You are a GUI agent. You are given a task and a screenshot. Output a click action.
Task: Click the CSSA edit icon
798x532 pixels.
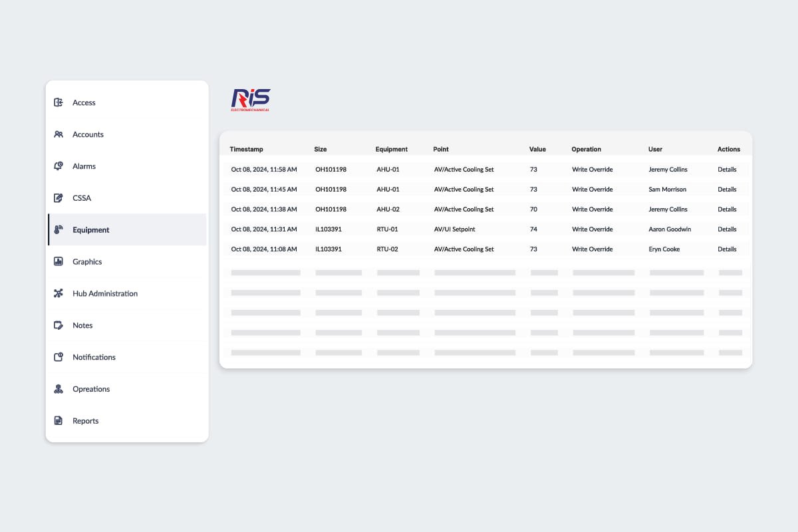(59, 198)
